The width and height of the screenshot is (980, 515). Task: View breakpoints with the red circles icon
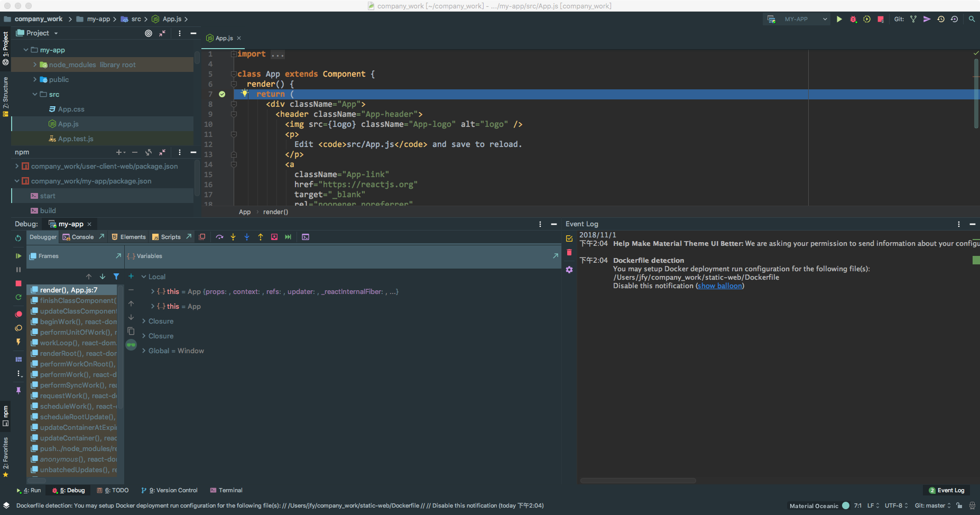19,314
